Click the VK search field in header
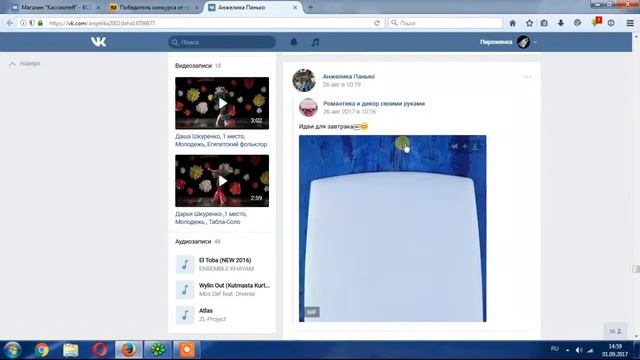The image size is (640, 360). [222, 42]
